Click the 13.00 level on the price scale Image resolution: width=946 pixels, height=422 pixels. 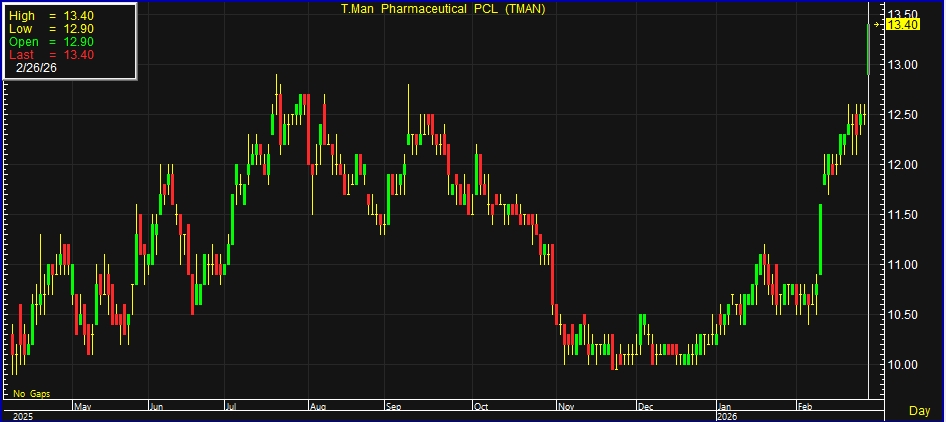903,65
